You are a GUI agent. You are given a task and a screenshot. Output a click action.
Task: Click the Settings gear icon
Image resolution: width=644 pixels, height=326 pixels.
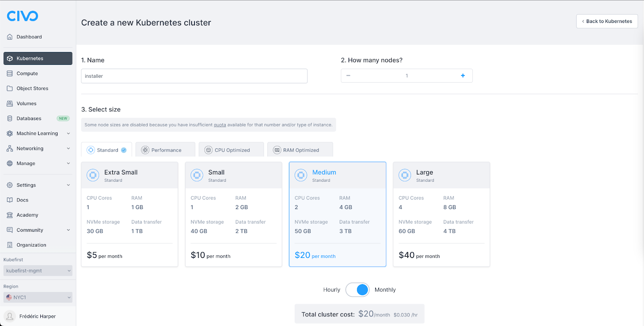click(10, 185)
